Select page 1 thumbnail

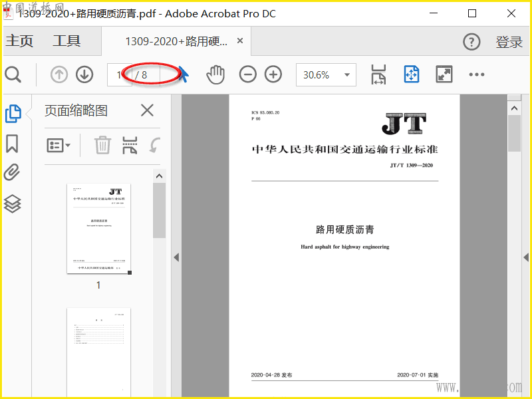click(98, 228)
